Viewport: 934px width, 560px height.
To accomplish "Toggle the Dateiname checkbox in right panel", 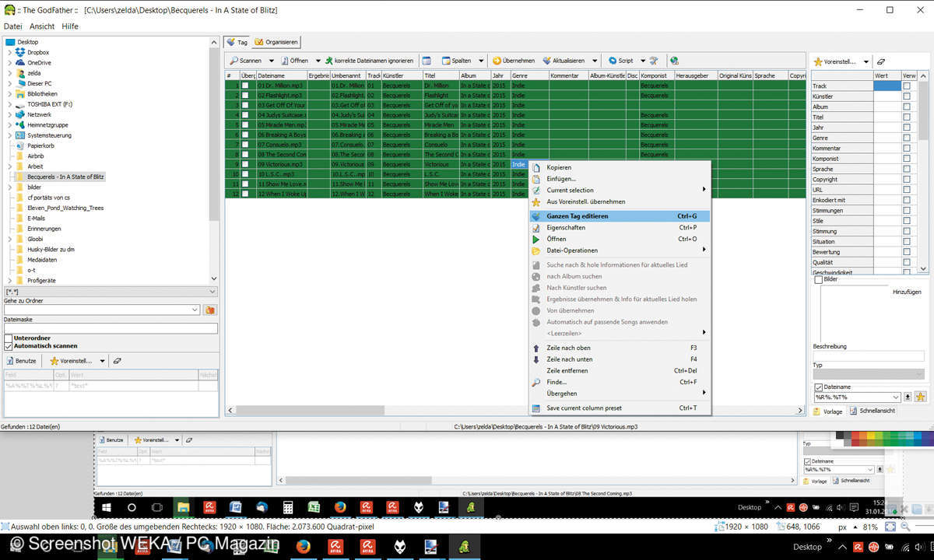I will pyautogui.click(x=818, y=387).
